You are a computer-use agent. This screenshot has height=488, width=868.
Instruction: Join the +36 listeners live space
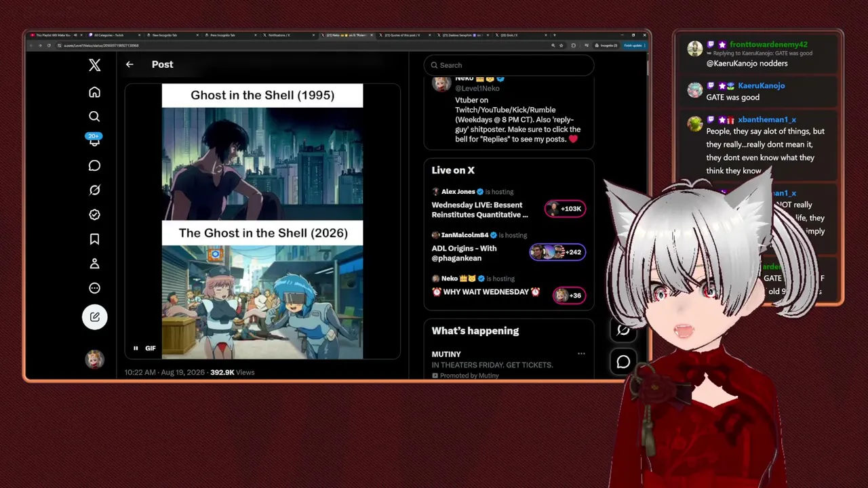(570, 296)
